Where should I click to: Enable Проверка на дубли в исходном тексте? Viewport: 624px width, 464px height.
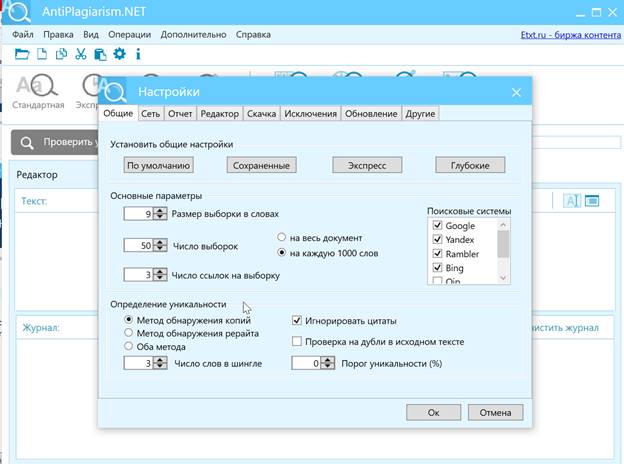296,341
